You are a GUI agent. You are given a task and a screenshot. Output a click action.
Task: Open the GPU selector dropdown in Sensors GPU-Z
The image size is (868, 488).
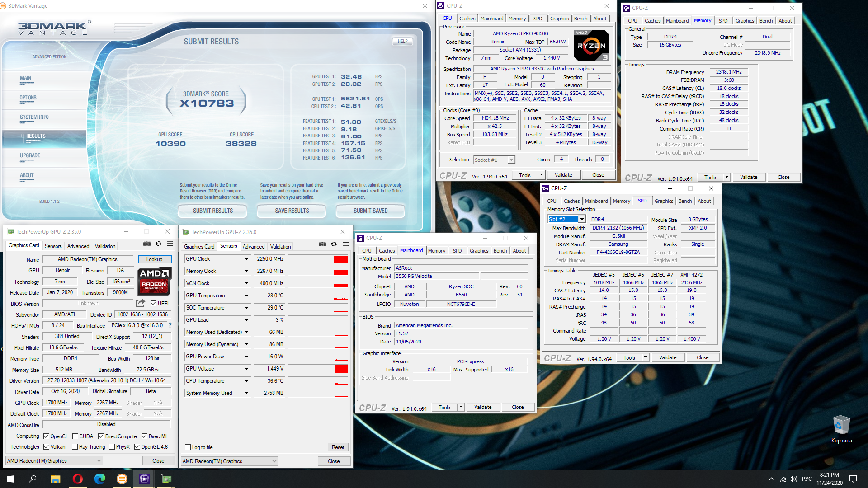click(x=230, y=461)
